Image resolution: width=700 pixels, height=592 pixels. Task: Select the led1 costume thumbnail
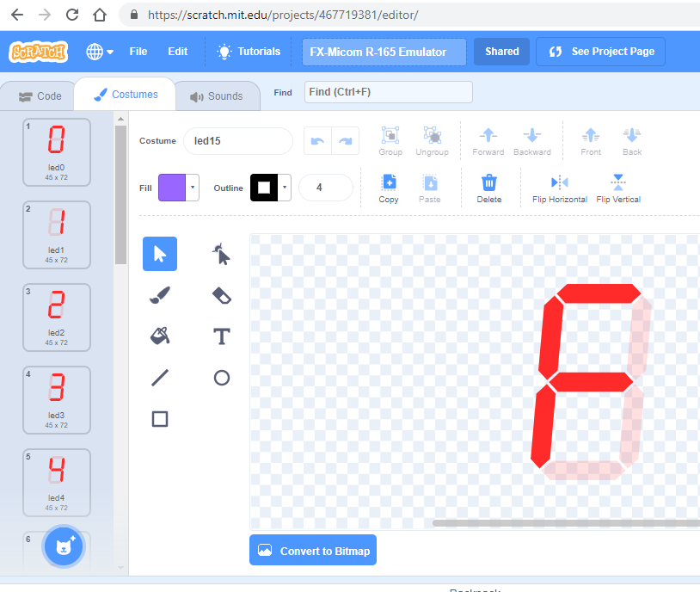coord(57,235)
